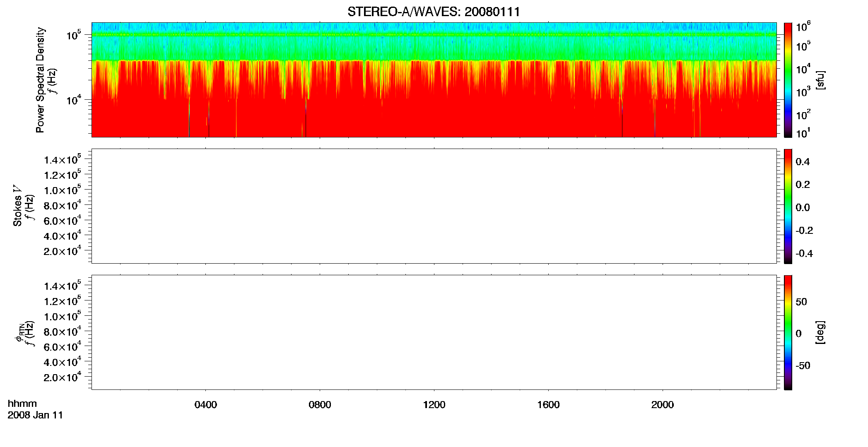Click the Stokes V axis label
Image resolution: width=868 pixels, height=447 pixels.
pos(18,206)
